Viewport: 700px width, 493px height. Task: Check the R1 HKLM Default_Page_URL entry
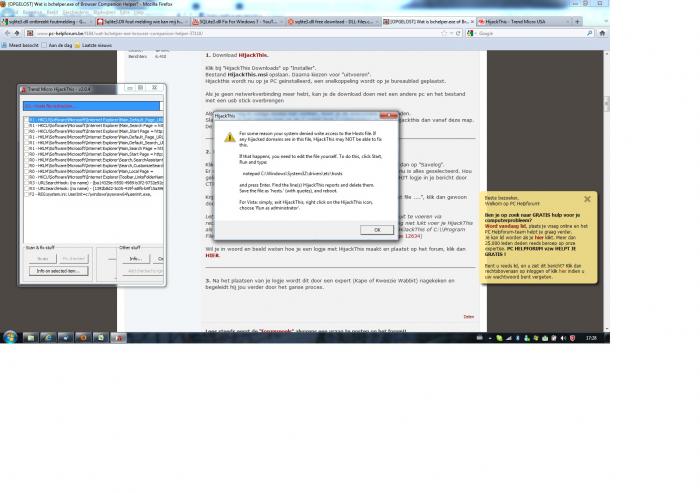26,137
